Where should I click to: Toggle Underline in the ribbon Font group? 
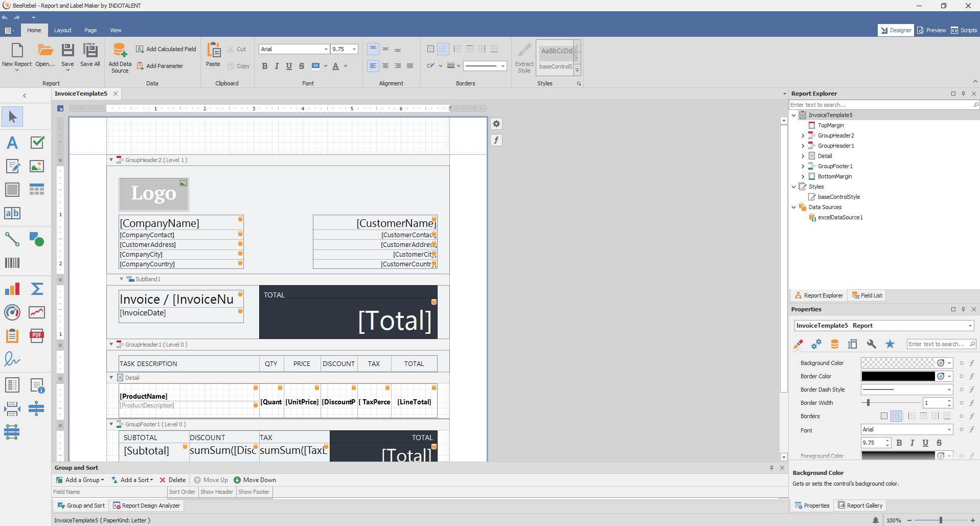pos(289,66)
